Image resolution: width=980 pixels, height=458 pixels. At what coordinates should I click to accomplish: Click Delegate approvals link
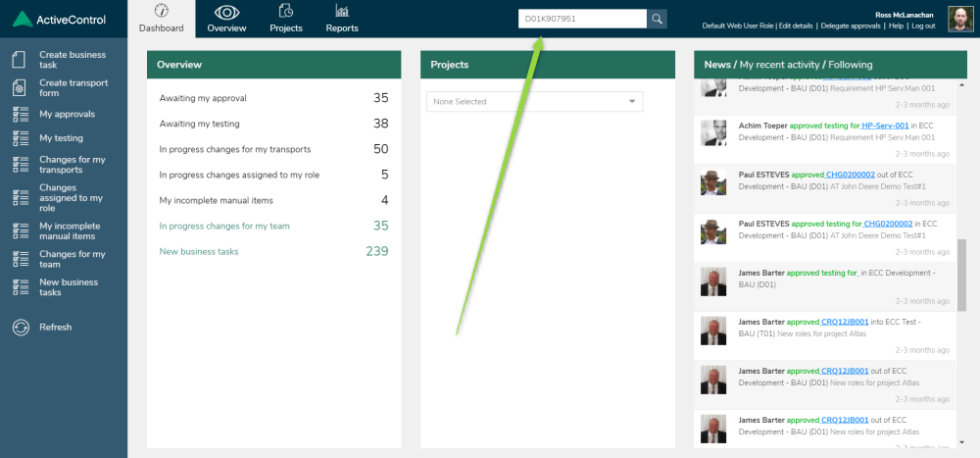(x=851, y=26)
